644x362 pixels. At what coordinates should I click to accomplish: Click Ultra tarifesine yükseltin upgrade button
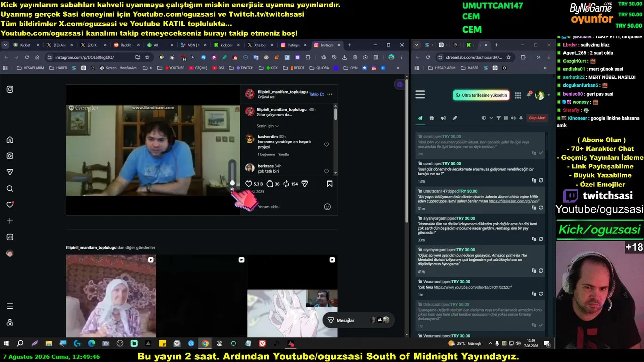tap(481, 95)
